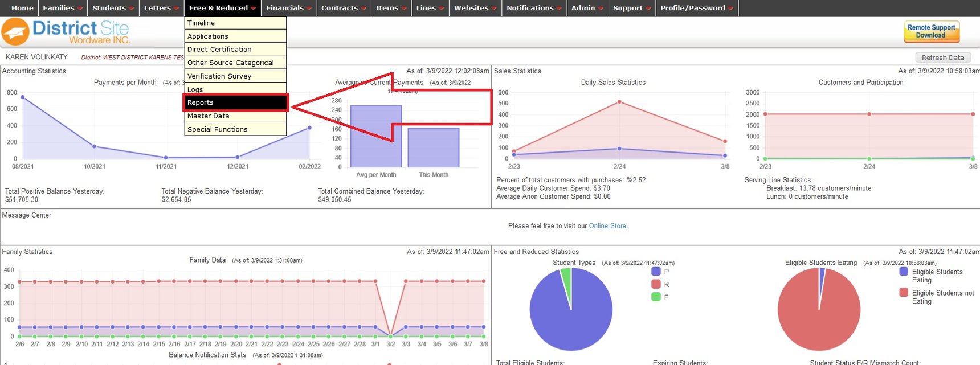980x365 pixels.
Task: Go to the Home tab
Action: pyautogui.click(x=22, y=8)
